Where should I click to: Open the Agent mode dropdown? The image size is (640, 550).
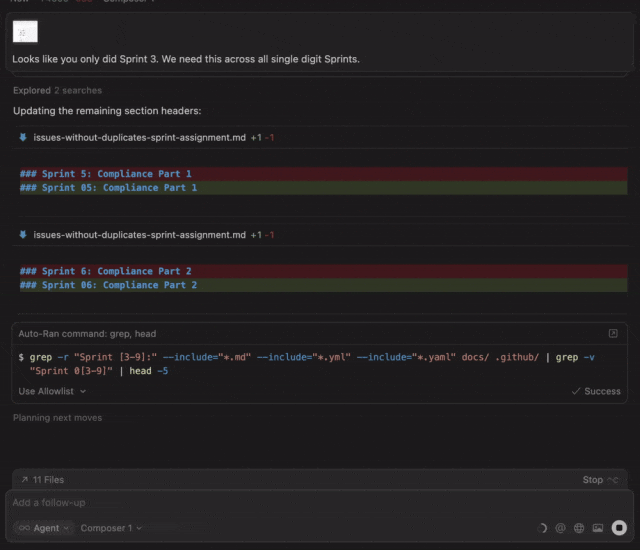pyautogui.click(x=42, y=528)
